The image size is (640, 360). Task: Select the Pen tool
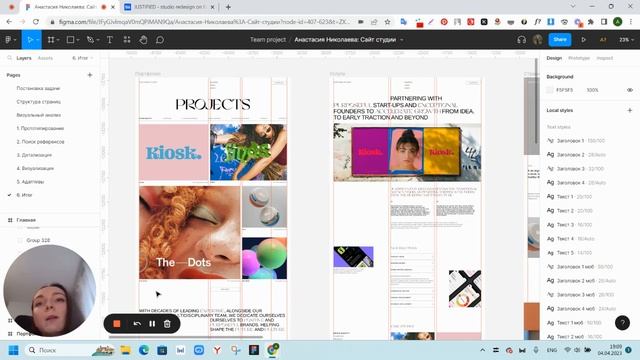click(90, 40)
